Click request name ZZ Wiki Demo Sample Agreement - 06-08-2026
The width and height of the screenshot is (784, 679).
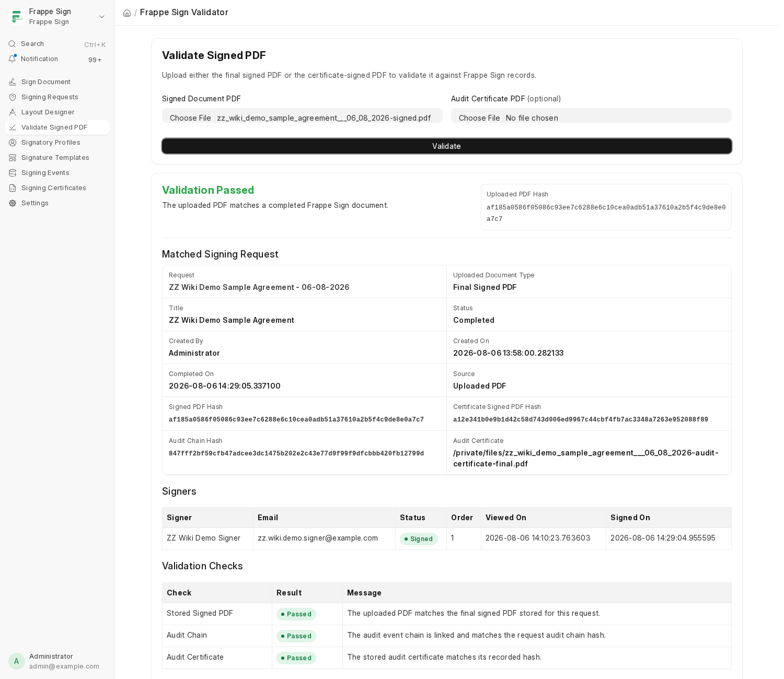pos(259,287)
